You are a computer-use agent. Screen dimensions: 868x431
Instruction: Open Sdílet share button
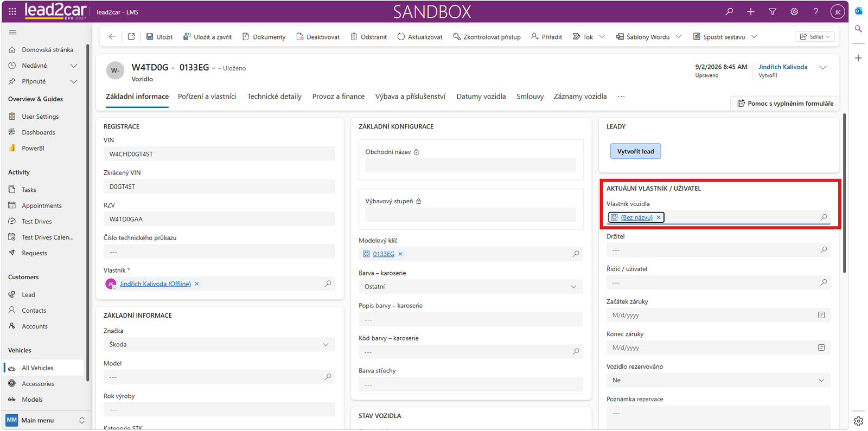[x=814, y=37]
